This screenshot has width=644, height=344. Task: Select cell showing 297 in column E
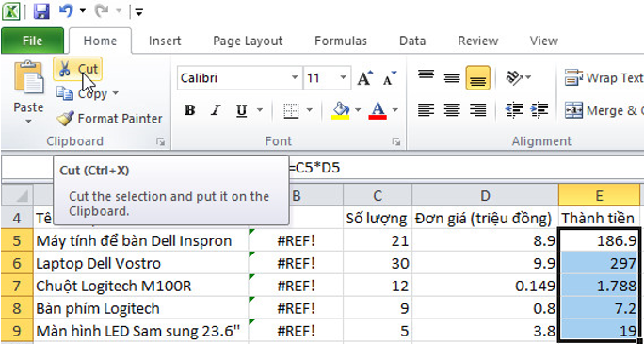pyautogui.click(x=599, y=263)
